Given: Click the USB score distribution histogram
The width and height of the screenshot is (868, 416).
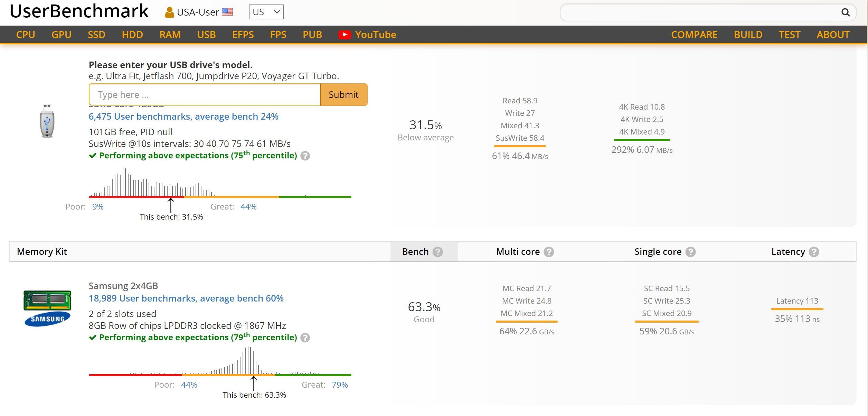Looking at the screenshot, I should point(220,183).
